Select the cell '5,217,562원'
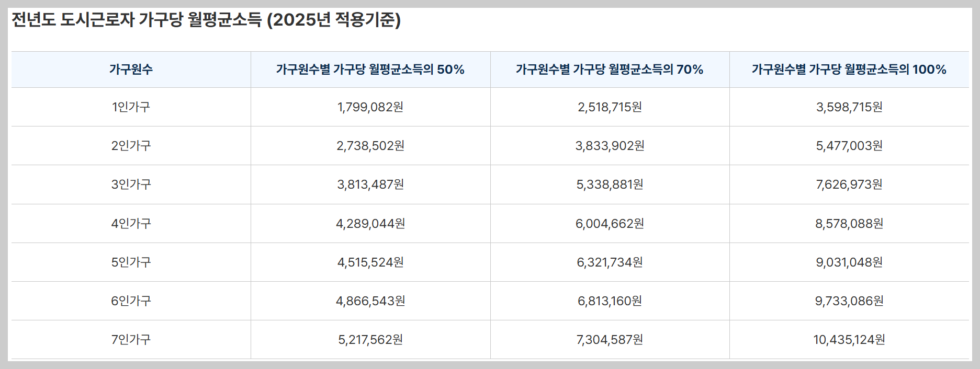Viewport: 980px width, 369px height. click(370, 340)
